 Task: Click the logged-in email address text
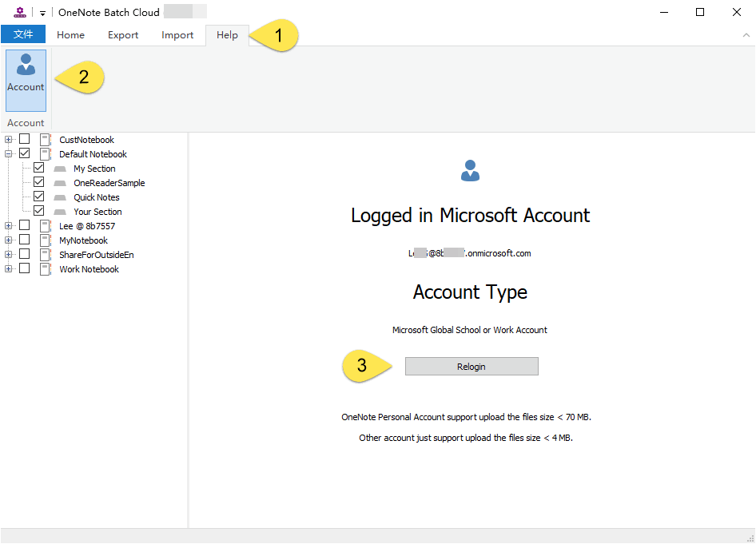coord(470,252)
